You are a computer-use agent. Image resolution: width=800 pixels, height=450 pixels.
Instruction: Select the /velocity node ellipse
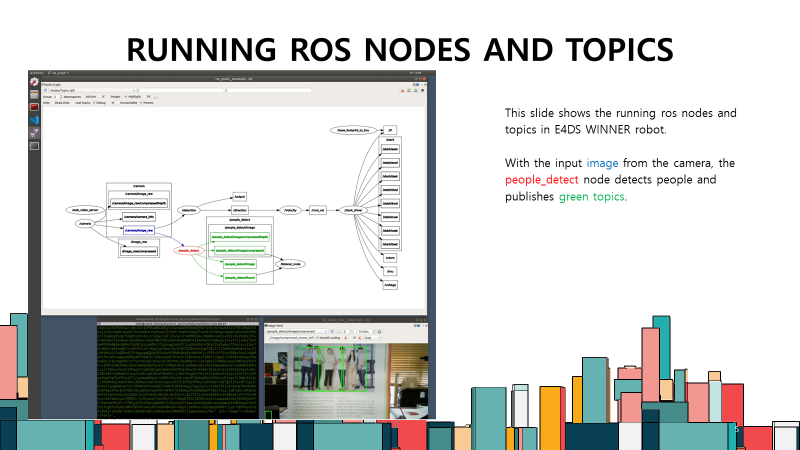tap(290, 210)
